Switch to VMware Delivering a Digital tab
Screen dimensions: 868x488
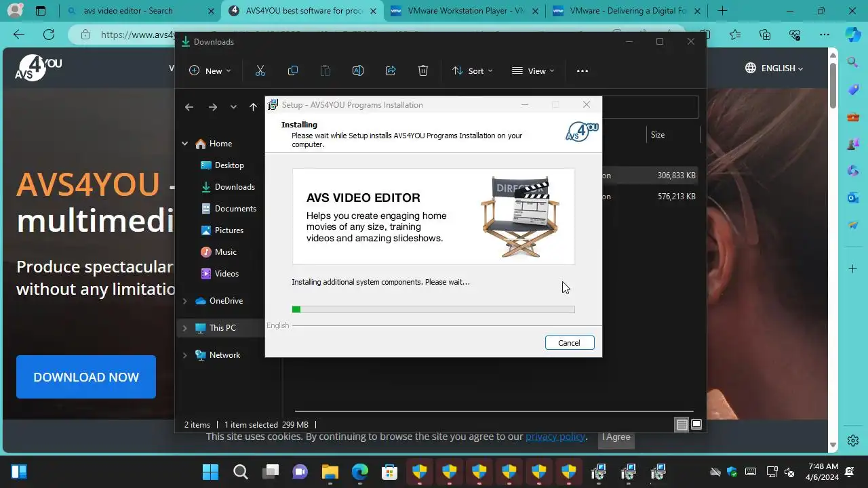[625, 11]
